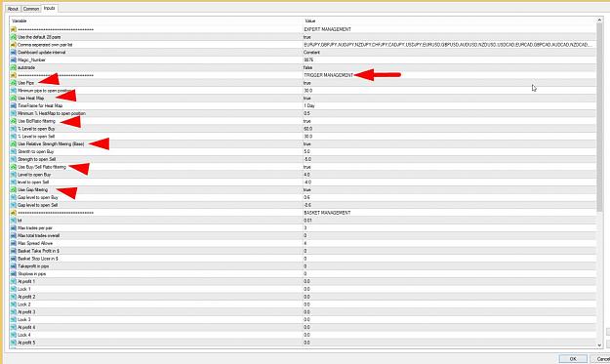Click the 'EXPERT MANAGEMENT' value cell
The image size is (610, 364).
(328, 29)
